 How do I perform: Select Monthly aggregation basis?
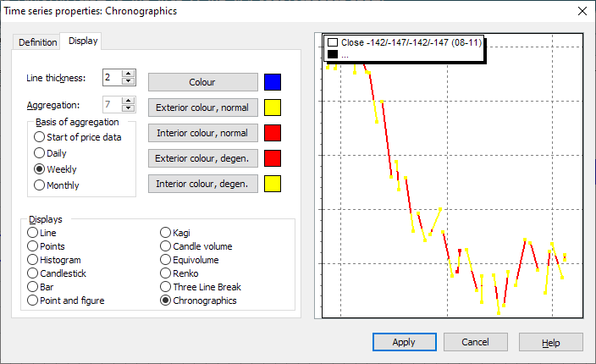[39, 185]
